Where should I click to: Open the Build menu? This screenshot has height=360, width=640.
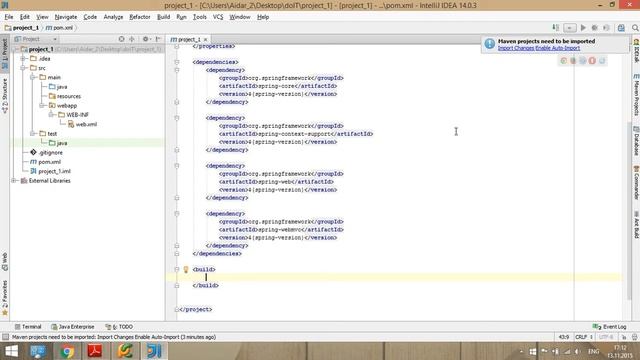pos(163,17)
